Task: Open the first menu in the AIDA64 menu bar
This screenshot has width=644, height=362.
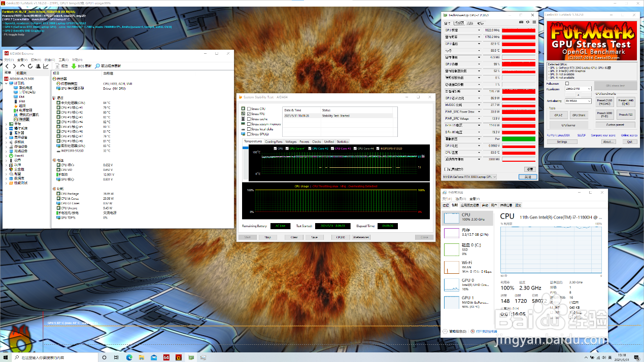Action: [9, 60]
